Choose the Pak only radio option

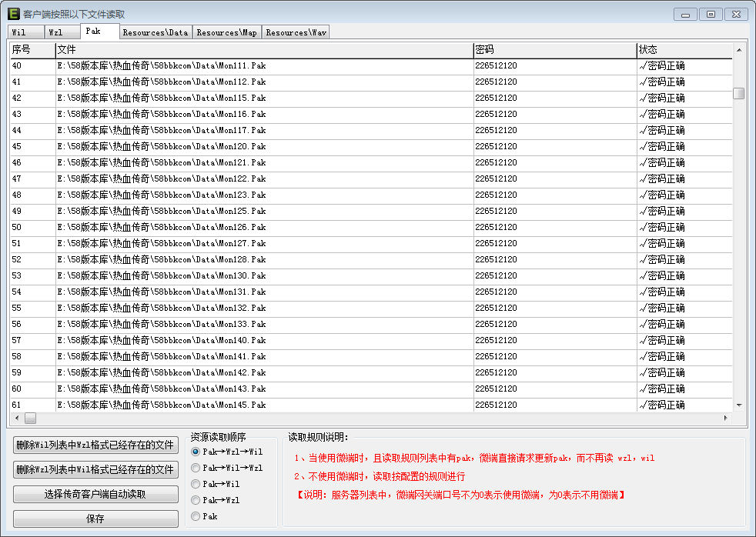pos(205,516)
